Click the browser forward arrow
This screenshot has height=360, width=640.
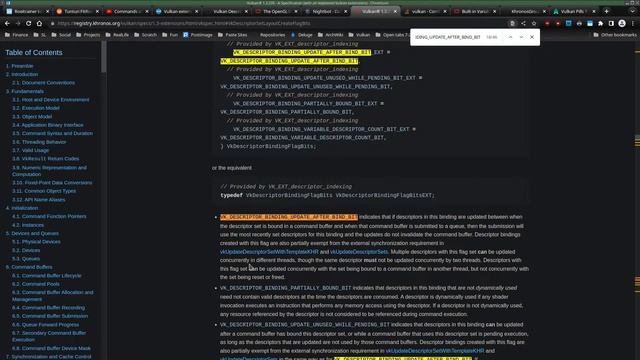click(x=18, y=24)
